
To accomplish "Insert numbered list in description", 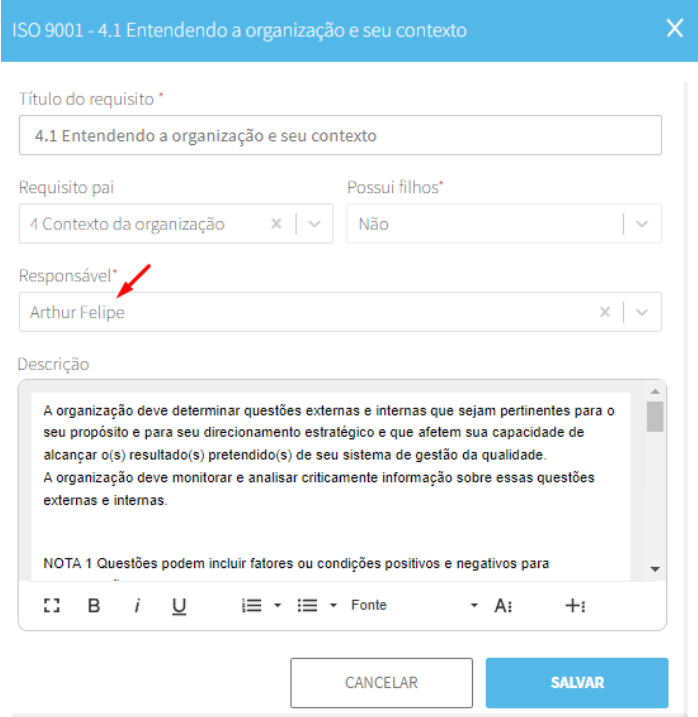I will [252, 605].
